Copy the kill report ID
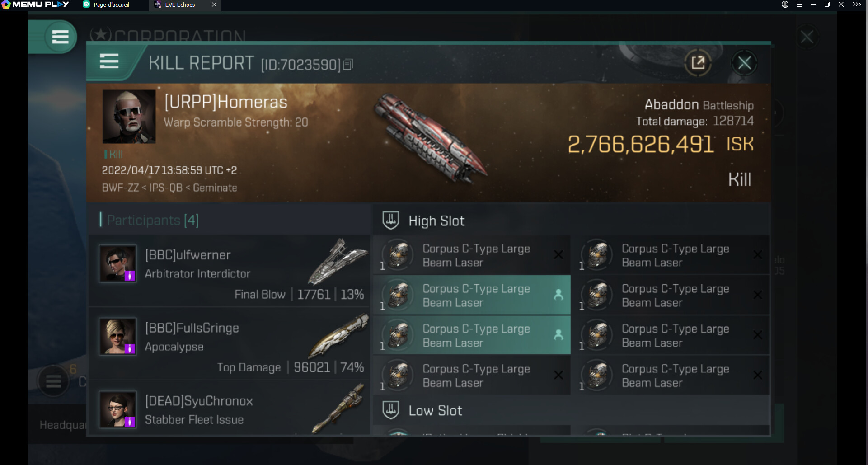The image size is (868, 465). coord(348,65)
